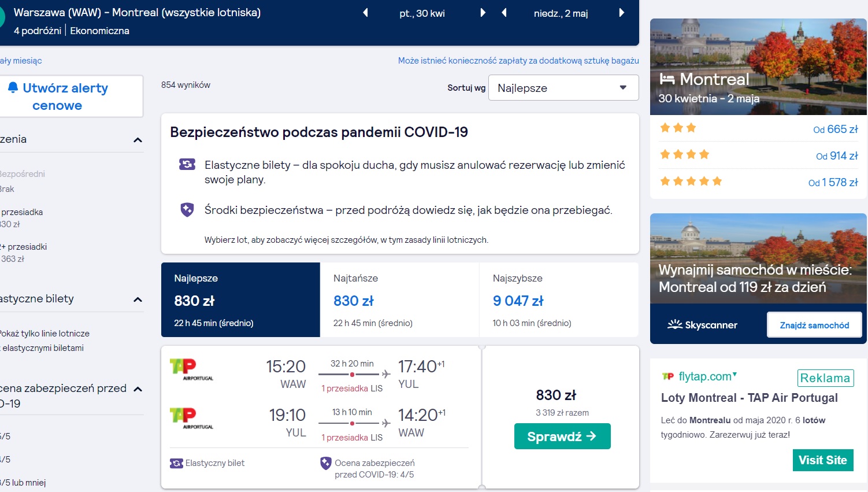
Task: Click the Elastyczny bilet icon under flight result
Action: pyautogui.click(x=176, y=463)
